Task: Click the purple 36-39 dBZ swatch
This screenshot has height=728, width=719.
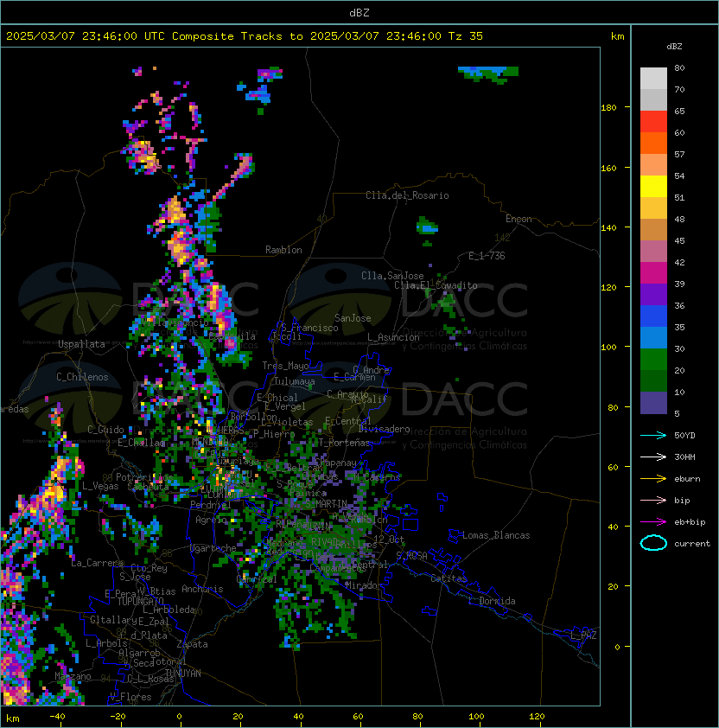Action: coord(653,295)
